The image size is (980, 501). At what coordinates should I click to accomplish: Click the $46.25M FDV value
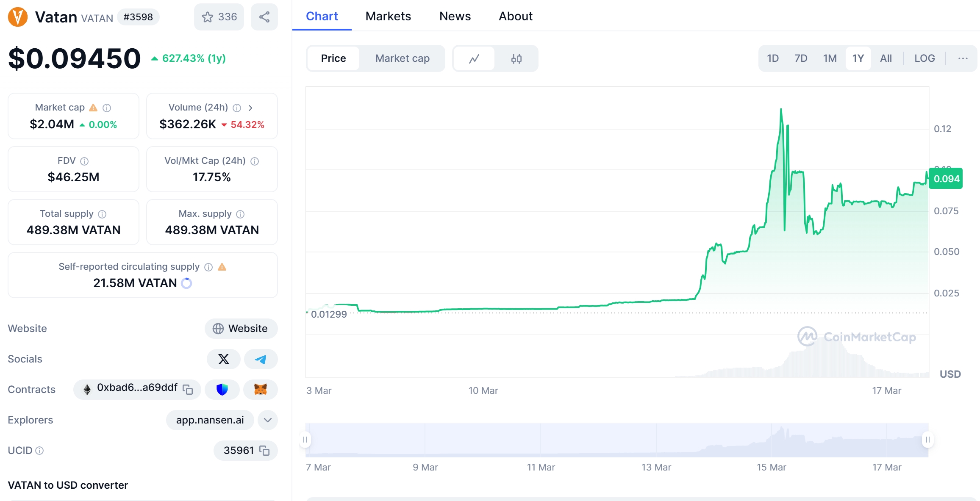coord(73,177)
